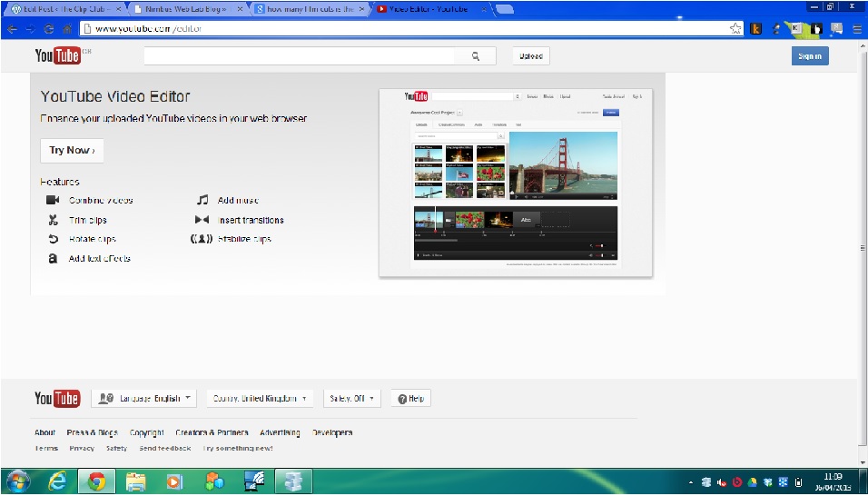Viewport: 868px width, 496px height.
Task: Click the search magnifier icon
Action: click(x=476, y=56)
